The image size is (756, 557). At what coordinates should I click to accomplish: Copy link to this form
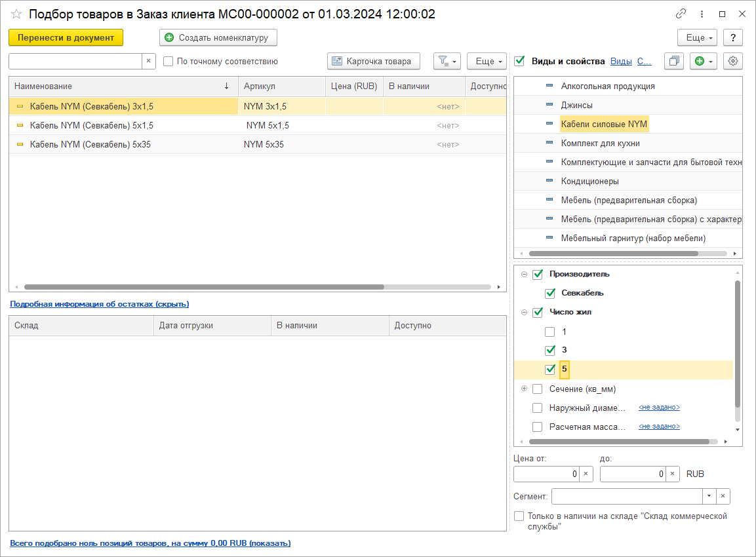pyautogui.click(x=682, y=14)
